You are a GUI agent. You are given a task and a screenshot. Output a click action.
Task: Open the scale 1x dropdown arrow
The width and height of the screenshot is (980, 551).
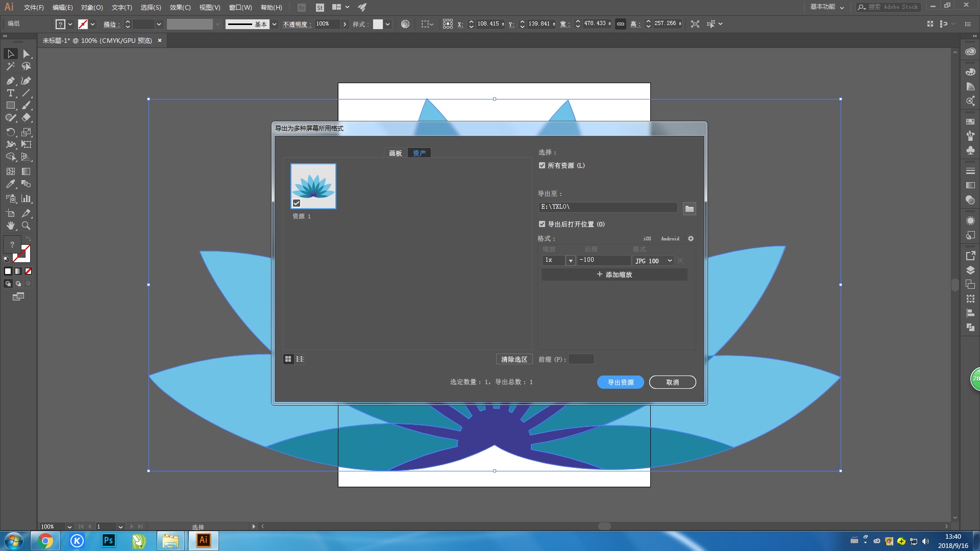tap(571, 261)
